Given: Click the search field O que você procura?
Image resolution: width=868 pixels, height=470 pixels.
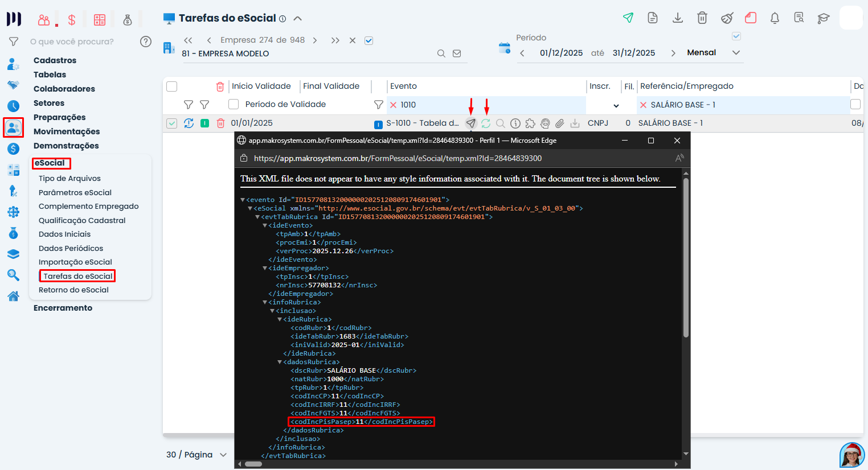Looking at the screenshot, I should tap(72, 42).
